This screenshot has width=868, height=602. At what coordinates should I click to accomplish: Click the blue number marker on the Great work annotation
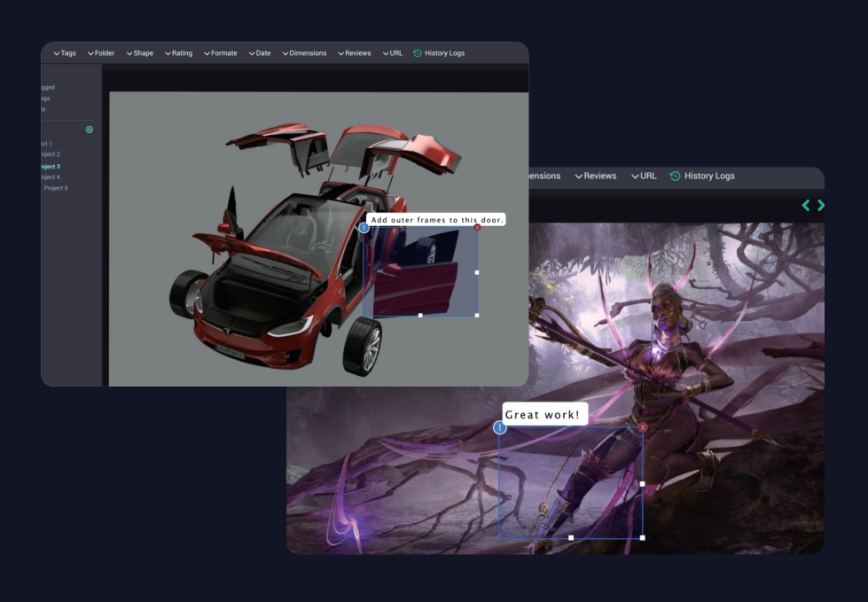500,427
